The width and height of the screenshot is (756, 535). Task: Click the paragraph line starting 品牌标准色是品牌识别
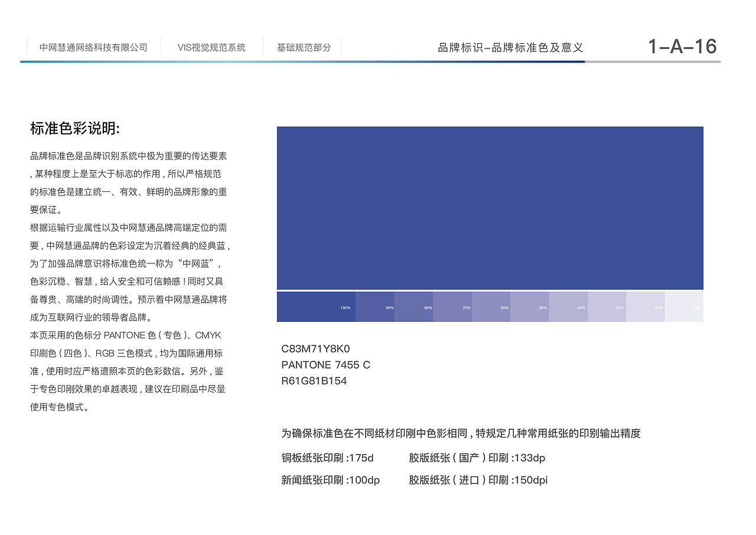click(x=129, y=156)
